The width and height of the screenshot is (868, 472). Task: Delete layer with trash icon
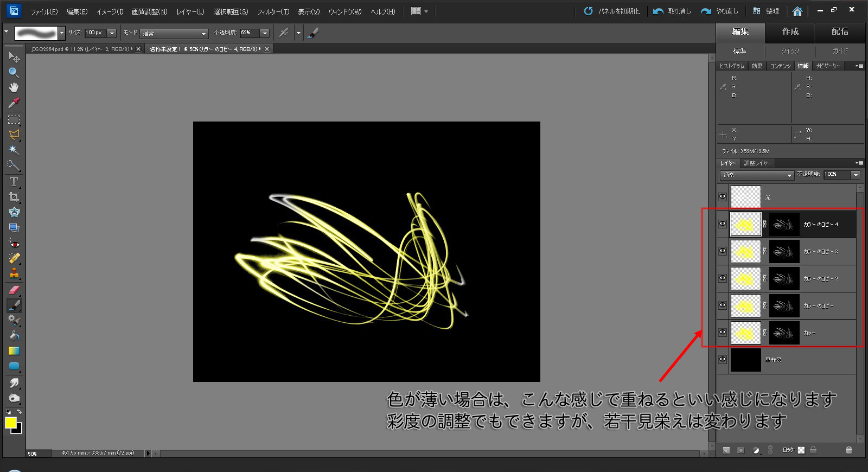[x=848, y=450]
